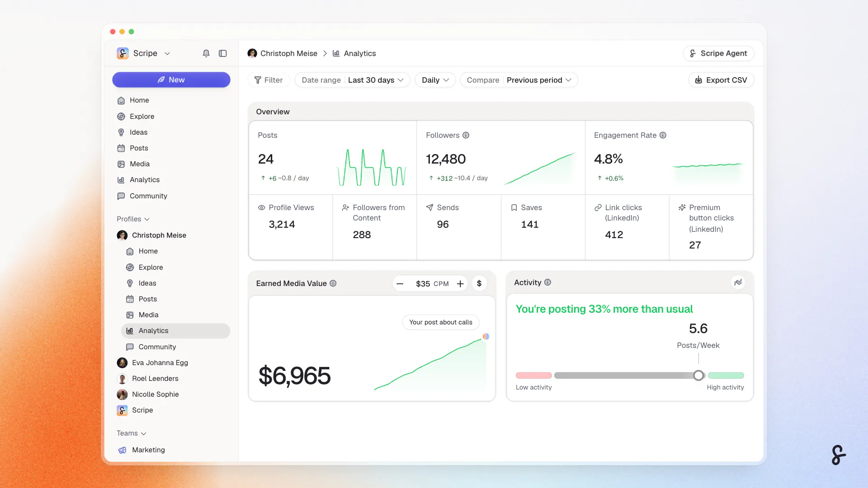868x488 pixels.
Task: Click the notification bell icon
Action: [x=206, y=53]
